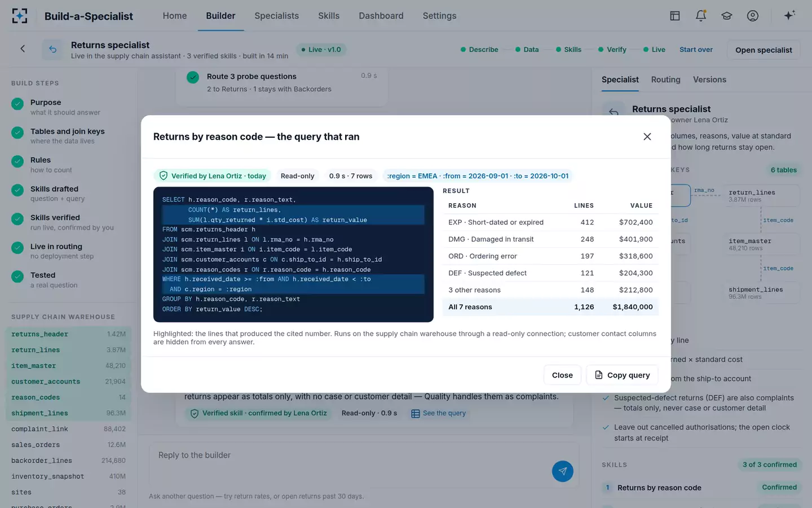Toggle the Purpose build step checkmark

pyautogui.click(x=17, y=104)
